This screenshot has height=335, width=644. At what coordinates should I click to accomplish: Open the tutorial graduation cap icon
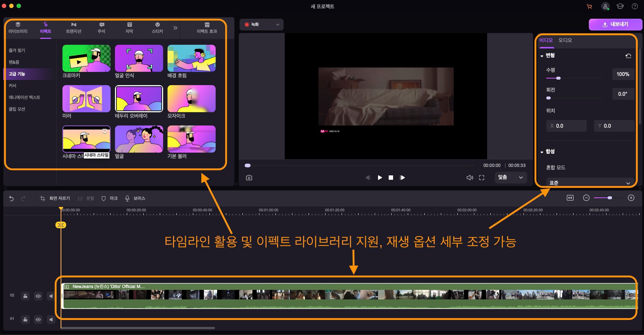[x=620, y=6]
